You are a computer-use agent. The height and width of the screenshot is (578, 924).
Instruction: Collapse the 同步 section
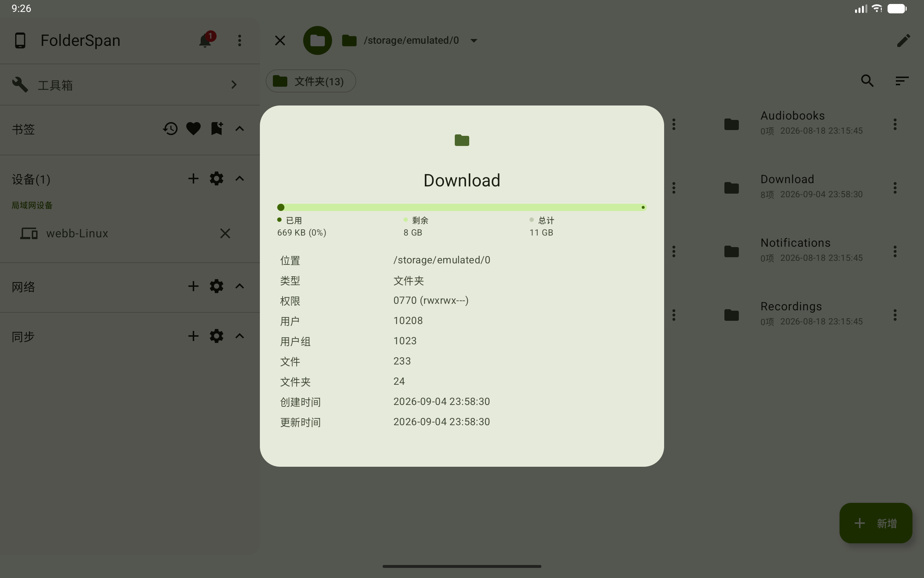pos(240,336)
